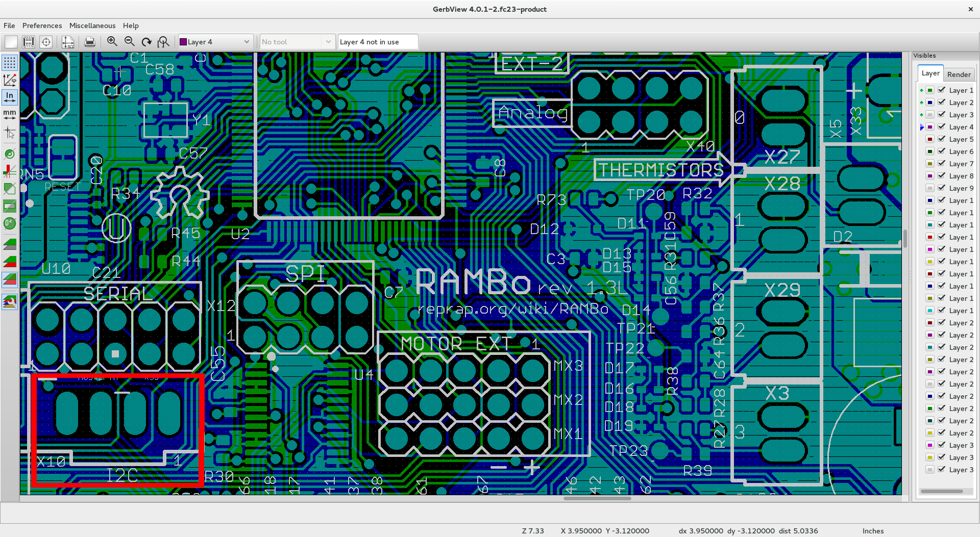980x537 pixels.
Task: Select transparency layer display mode icon
Action: pyautogui.click(x=10, y=279)
